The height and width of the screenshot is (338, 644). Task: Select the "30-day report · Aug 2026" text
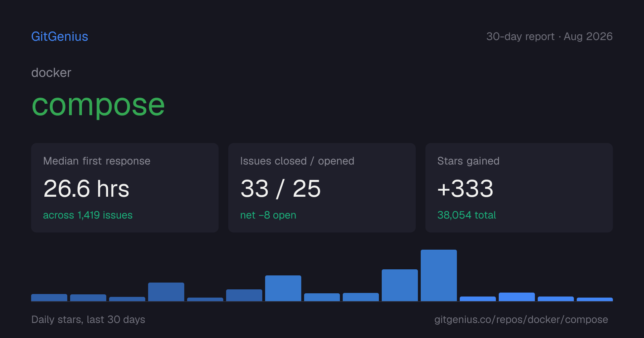(x=549, y=36)
